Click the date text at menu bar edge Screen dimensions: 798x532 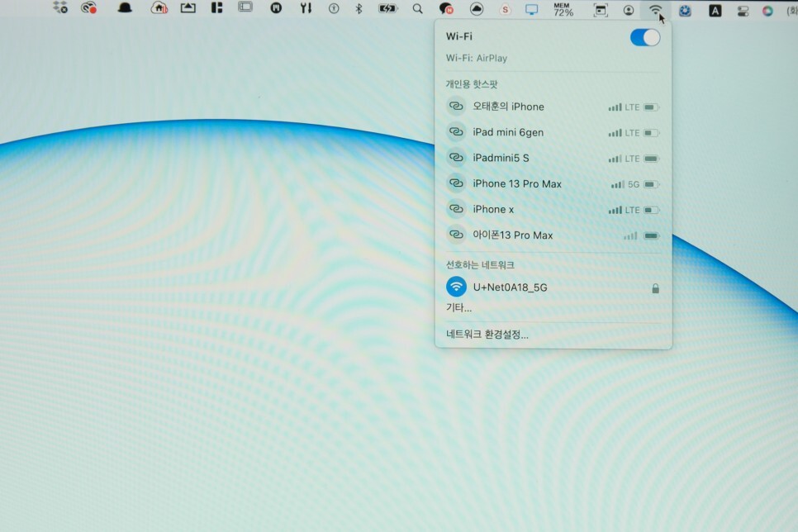coord(792,11)
